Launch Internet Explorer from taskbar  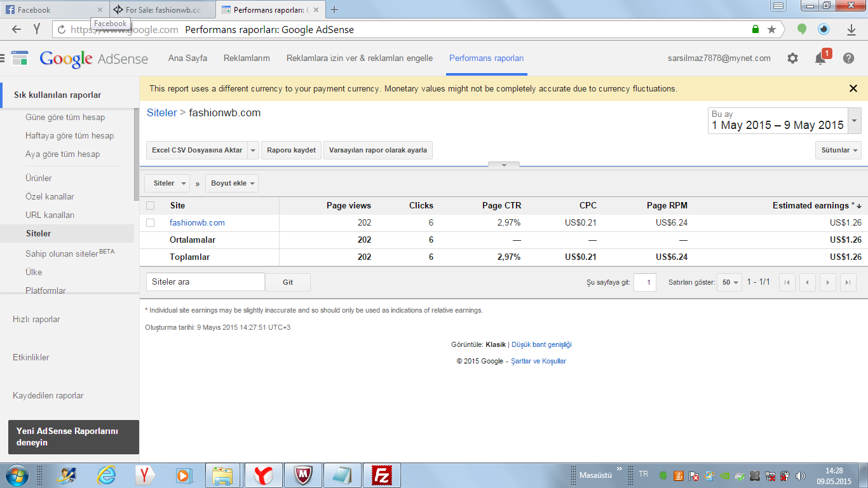click(106, 475)
